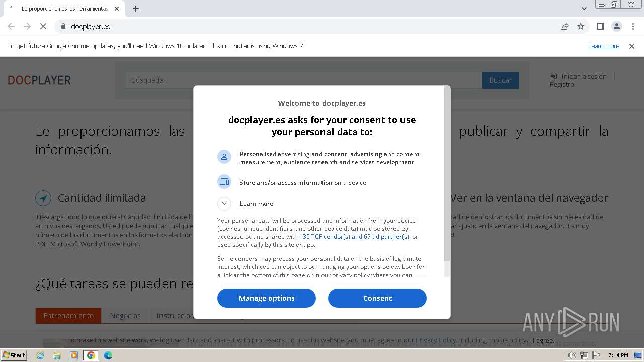
Task: Click the consent dialog scrollbar
Action: click(447, 173)
